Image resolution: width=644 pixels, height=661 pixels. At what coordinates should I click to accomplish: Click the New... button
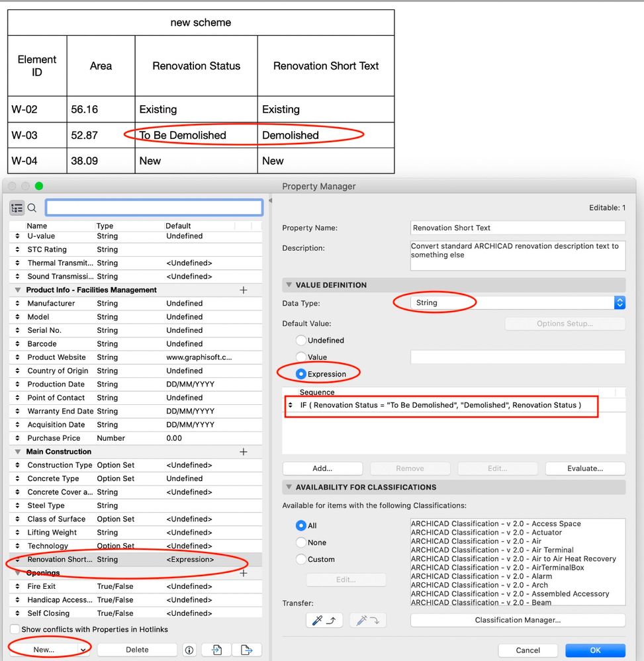click(x=44, y=650)
